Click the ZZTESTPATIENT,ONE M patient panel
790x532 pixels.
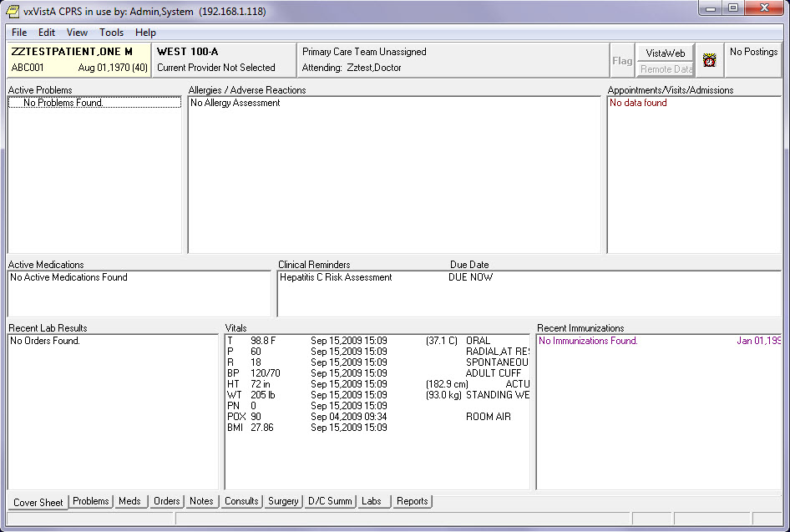pos(79,59)
